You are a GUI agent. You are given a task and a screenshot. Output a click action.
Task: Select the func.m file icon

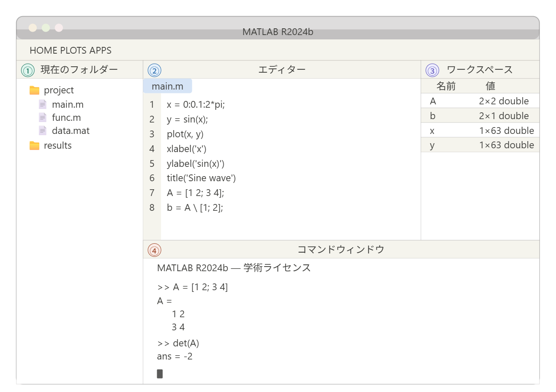tap(43, 117)
